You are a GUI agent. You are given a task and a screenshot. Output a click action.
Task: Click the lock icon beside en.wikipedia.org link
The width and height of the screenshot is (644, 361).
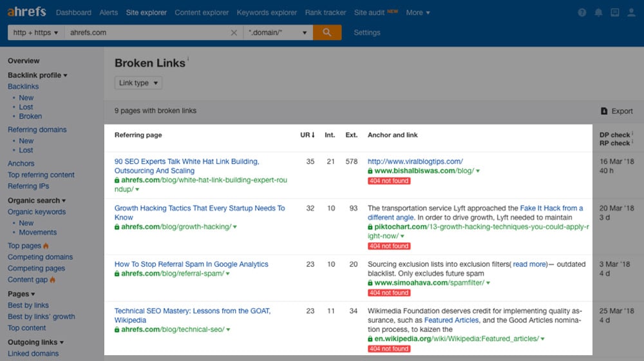click(x=370, y=339)
